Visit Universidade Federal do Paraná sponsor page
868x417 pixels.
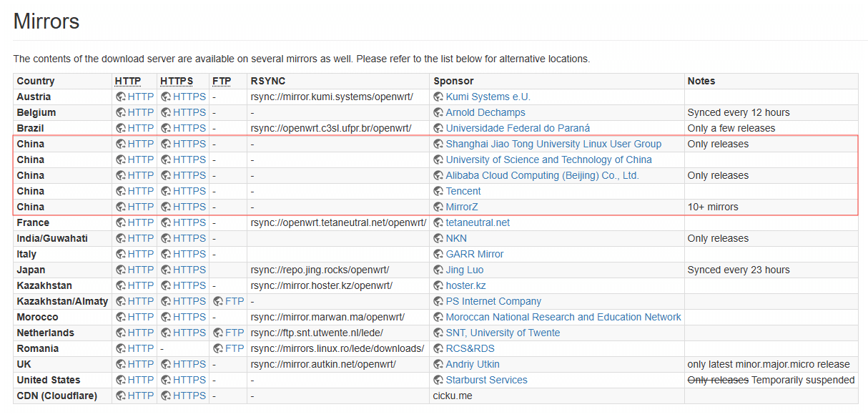[518, 128]
